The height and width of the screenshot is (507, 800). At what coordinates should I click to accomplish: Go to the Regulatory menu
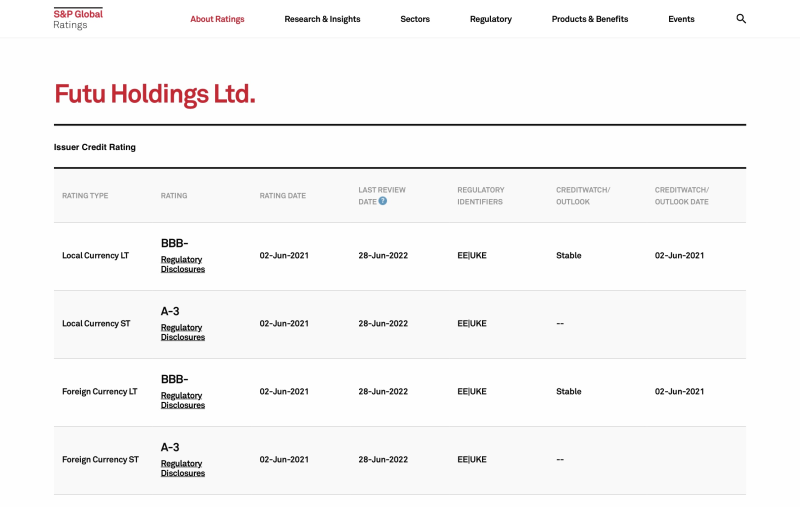(x=490, y=19)
